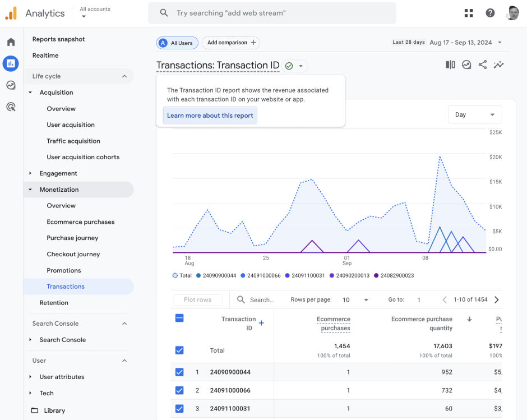Image resolution: width=527 pixels, height=420 pixels.
Task: Click Learn more about this report
Action: (210, 115)
